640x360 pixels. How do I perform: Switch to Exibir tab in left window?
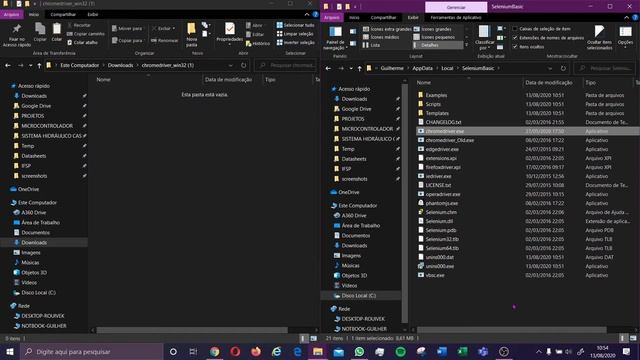point(93,14)
